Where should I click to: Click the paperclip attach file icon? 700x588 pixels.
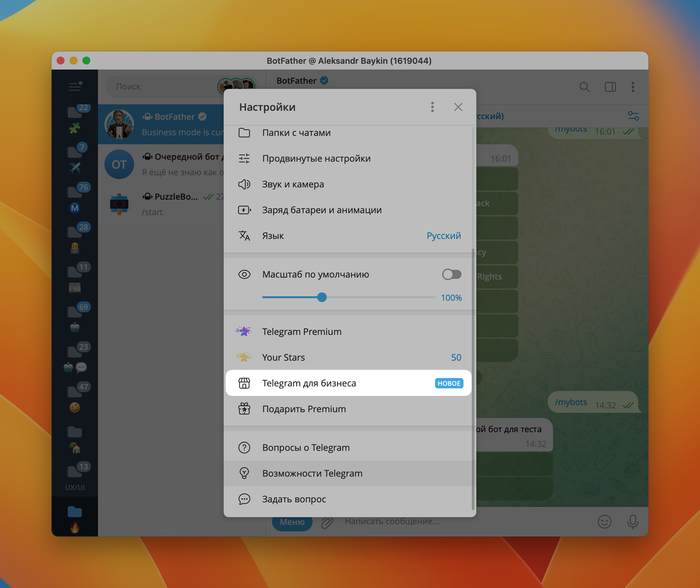327,522
